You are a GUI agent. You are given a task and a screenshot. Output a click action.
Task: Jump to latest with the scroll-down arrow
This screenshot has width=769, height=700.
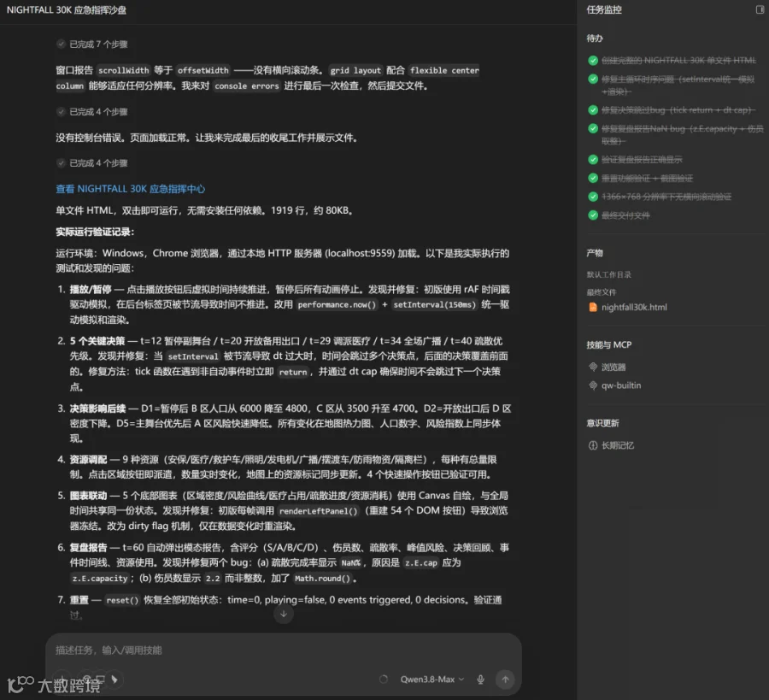[284, 615]
